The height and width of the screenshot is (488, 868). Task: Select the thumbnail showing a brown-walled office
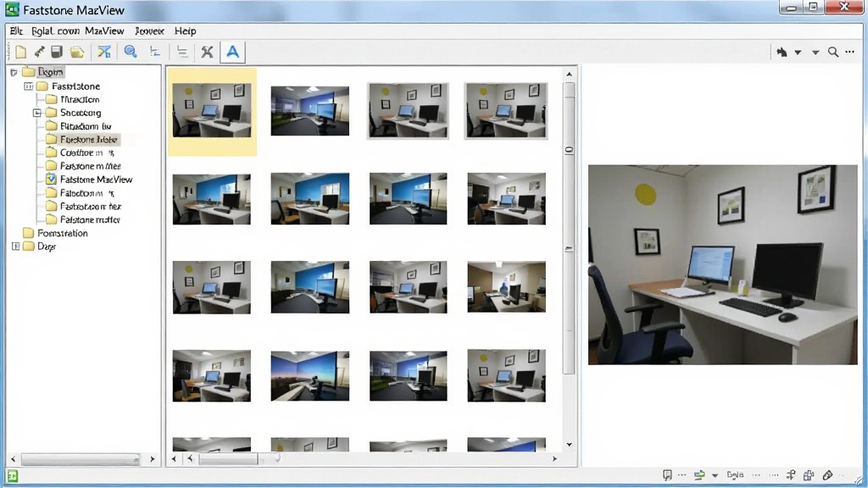pos(507,287)
